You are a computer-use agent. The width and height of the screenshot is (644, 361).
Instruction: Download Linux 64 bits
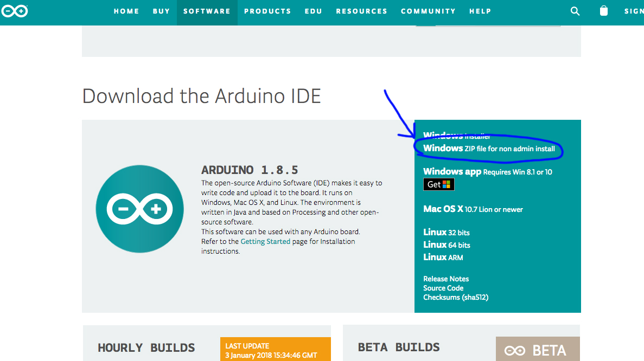pos(447,245)
